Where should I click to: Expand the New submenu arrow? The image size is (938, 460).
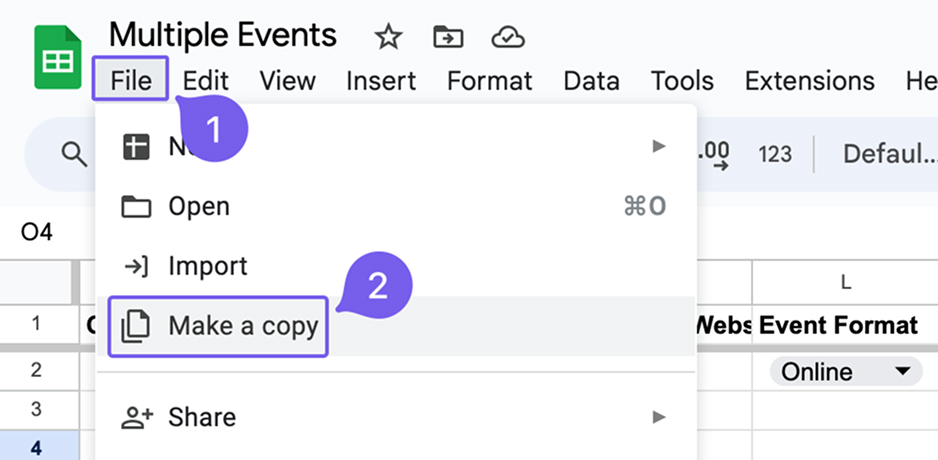click(658, 147)
